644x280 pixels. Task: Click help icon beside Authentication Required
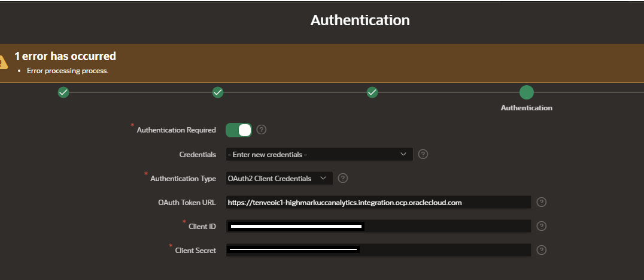262,130
